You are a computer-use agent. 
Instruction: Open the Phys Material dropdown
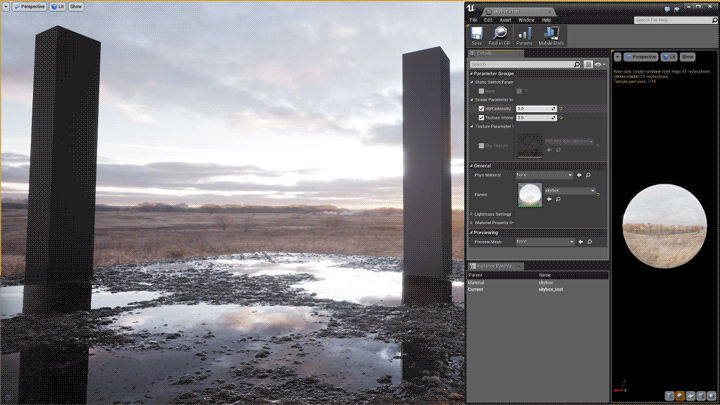[543, 175]
